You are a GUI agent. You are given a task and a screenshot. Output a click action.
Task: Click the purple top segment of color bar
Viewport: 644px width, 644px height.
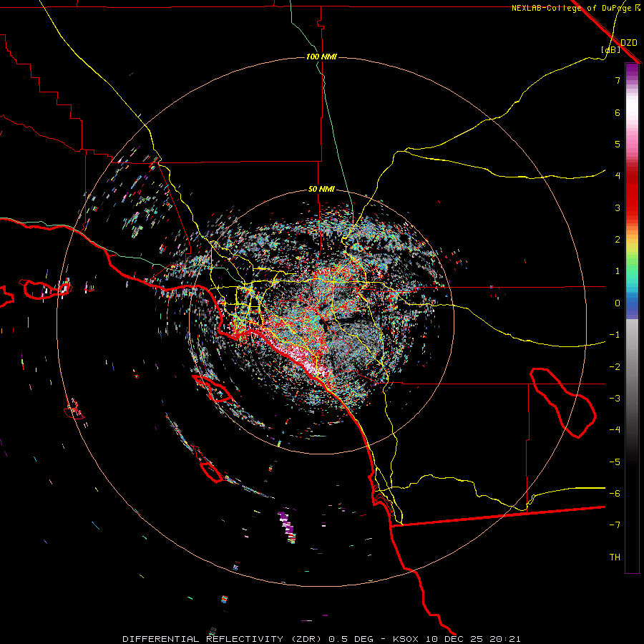point(632,71)
